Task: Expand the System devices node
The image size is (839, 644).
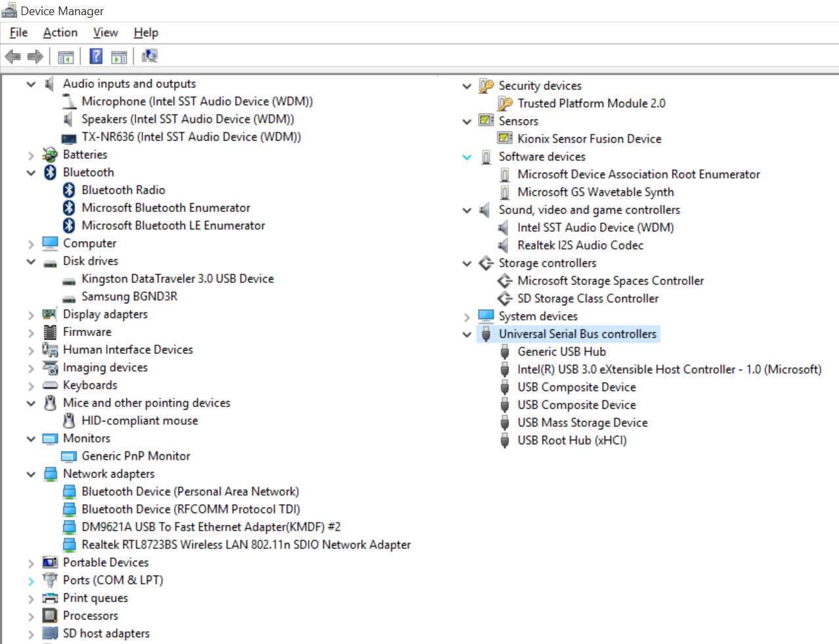Action: point(467,317)
